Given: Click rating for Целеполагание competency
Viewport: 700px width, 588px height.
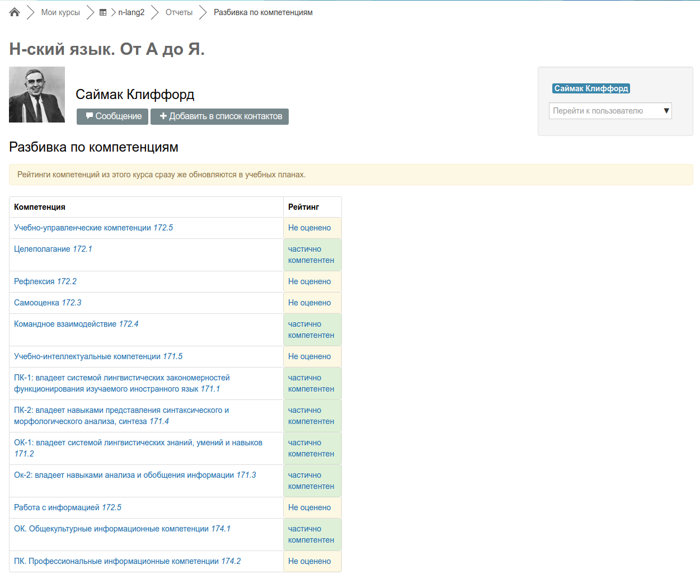Looking at the screenshot, I should [311, 255].
